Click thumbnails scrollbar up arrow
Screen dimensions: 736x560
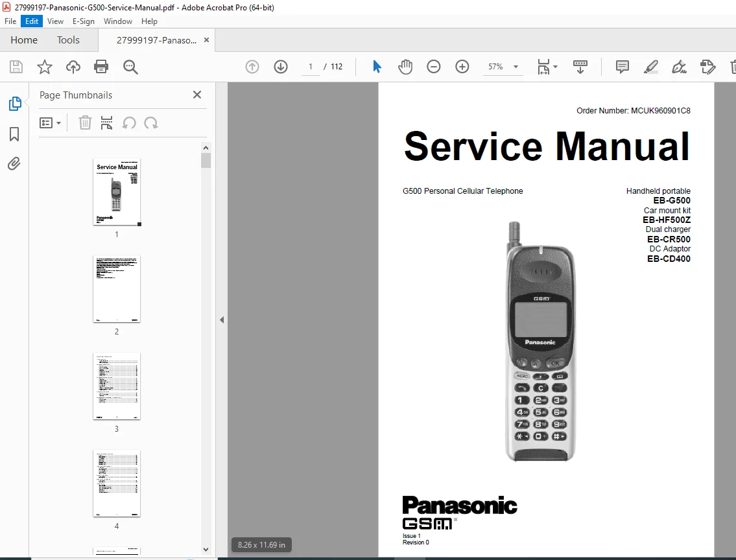(x=206, y=148)
